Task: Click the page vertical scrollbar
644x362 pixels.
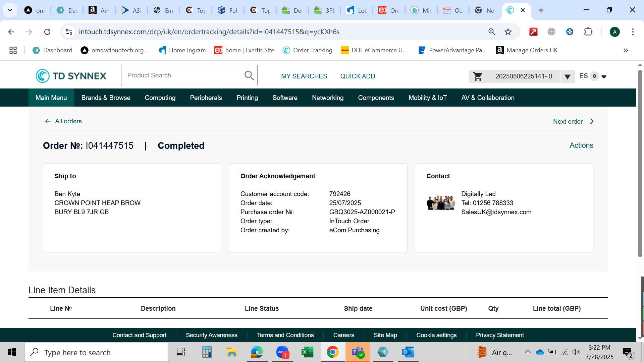Action: coord(640,164)
